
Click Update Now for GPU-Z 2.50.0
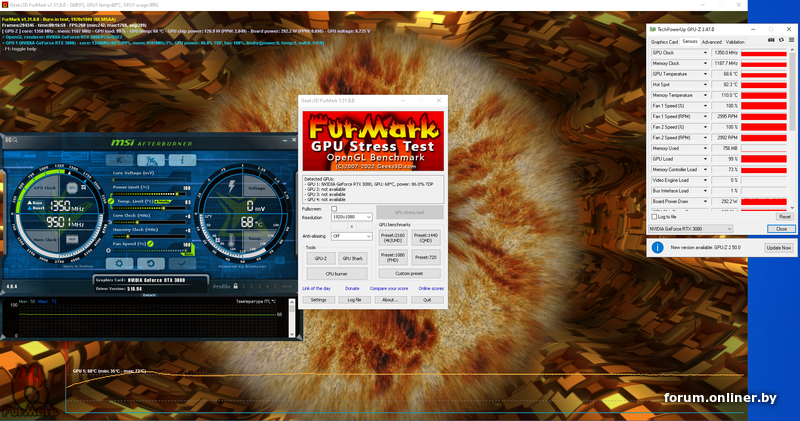tap(779, 247)
